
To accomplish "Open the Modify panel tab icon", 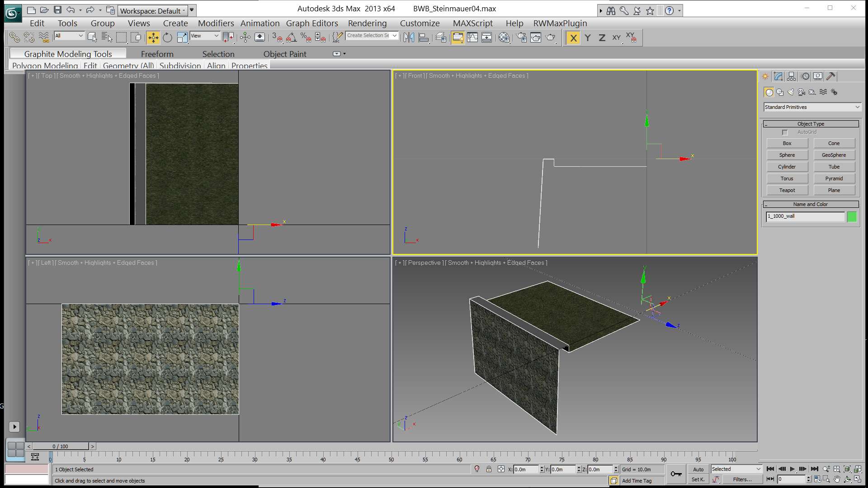I will [778, 76].
